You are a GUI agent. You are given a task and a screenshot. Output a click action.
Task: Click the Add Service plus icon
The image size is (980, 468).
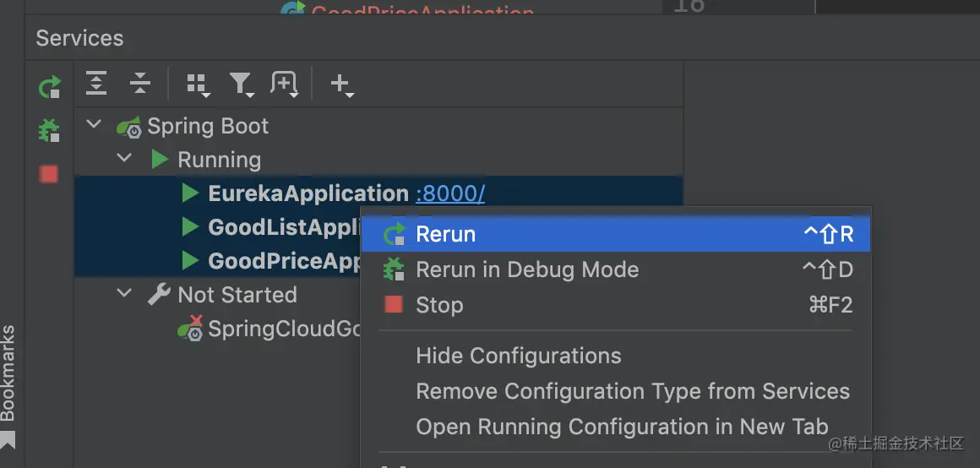(340, 84)
